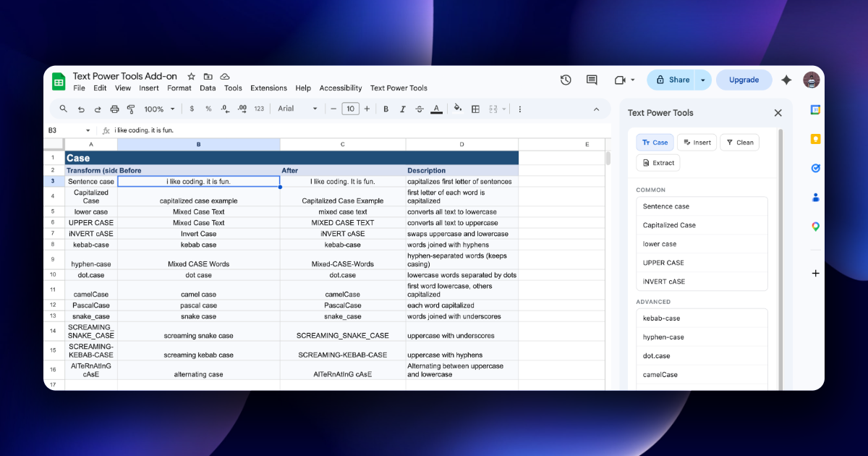This screenshot has height=456, width=868.
Task: Click the Google Sheets home icon
Action: click(x=59, y=82)
